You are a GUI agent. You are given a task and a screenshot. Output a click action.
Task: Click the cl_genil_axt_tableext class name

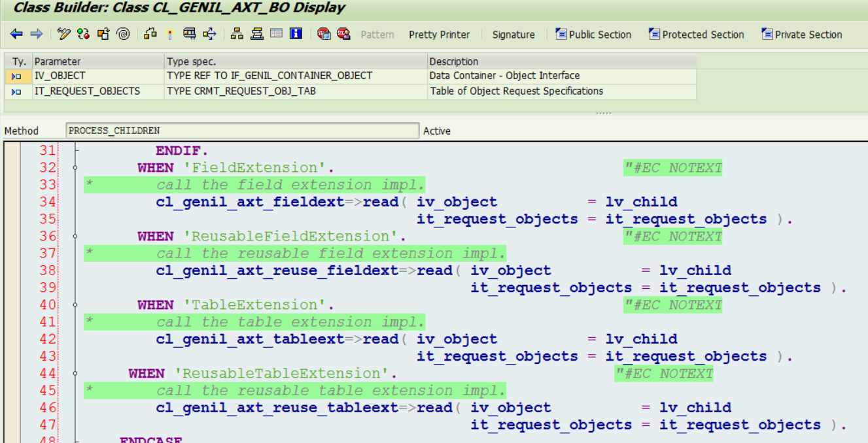coord(250,339)
